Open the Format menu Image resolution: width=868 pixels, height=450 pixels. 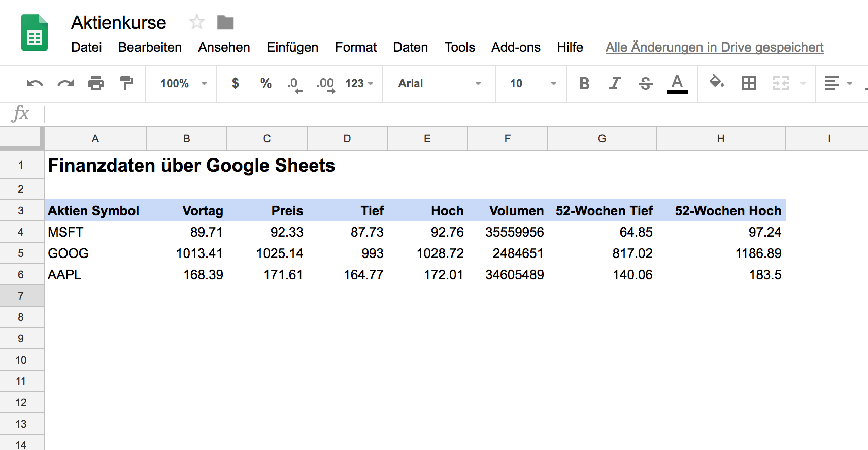tap(356, 47)
